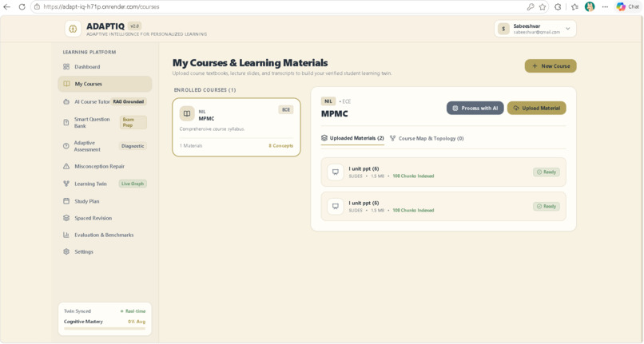Open AI Course Tutor page

point(105,101)
